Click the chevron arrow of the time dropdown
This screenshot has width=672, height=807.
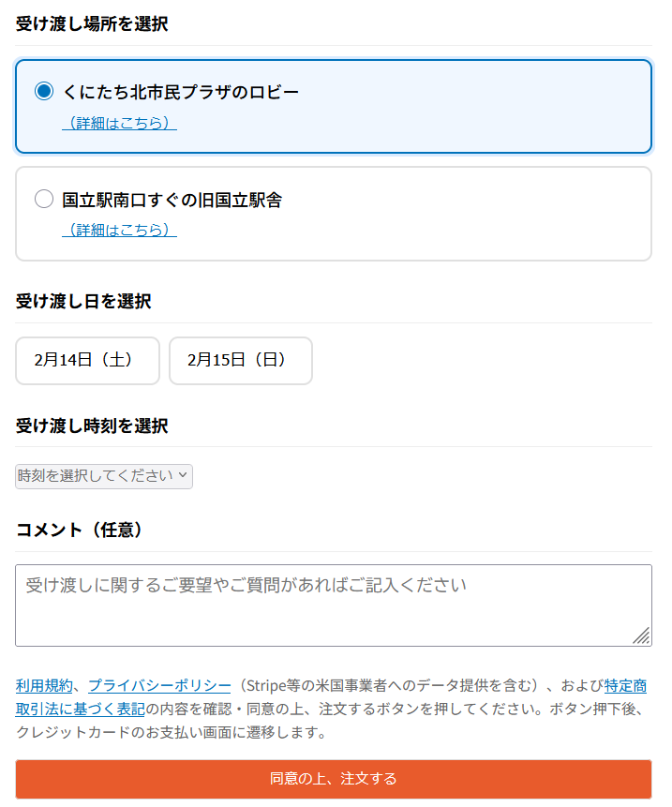point(183,475)
